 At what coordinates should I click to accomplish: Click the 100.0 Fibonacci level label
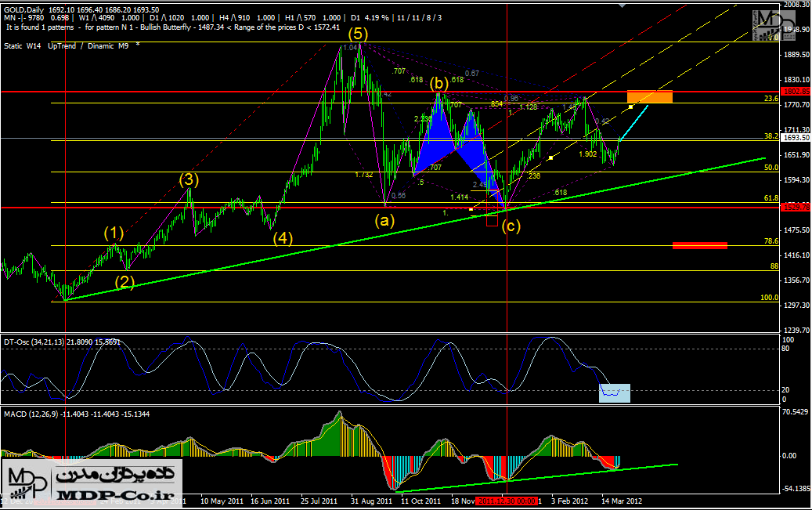pyautogui.click(x=770, y=298)
